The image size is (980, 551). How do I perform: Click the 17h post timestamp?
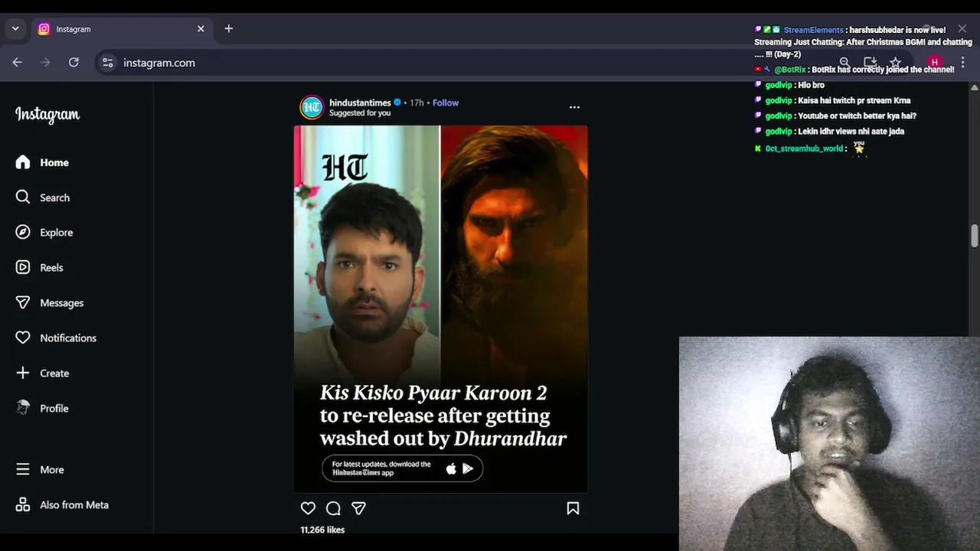[x=416, y=103]
